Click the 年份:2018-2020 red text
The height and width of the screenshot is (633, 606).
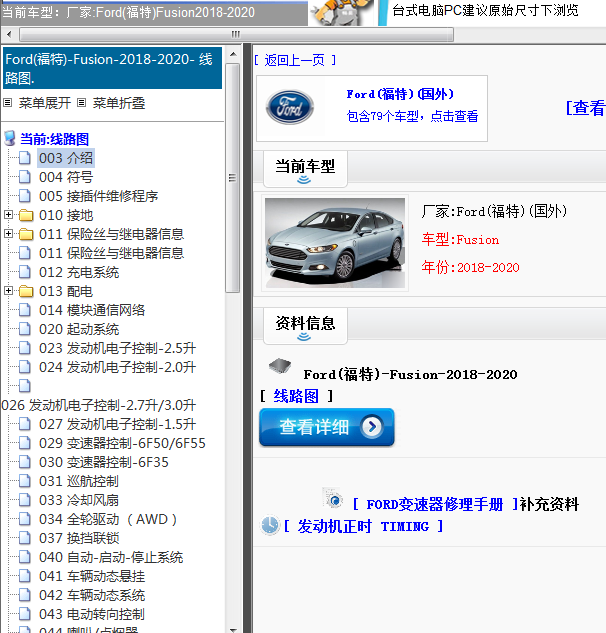click(x=470, y=267)
